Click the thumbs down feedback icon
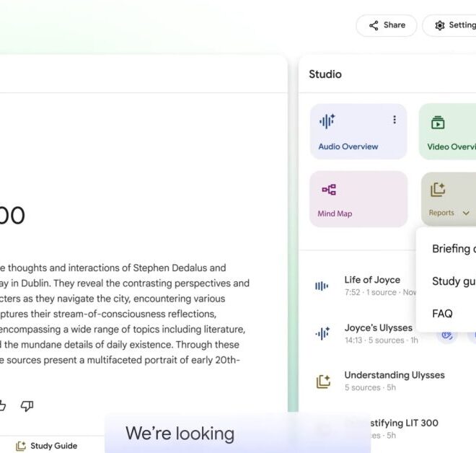Viewport: 476px width, 453px height. [x=27, y=406]
